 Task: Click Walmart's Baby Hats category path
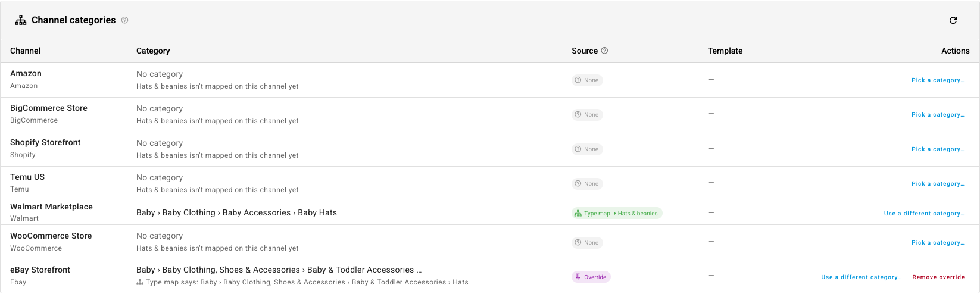pyautogui.click(x=236, y=212)
